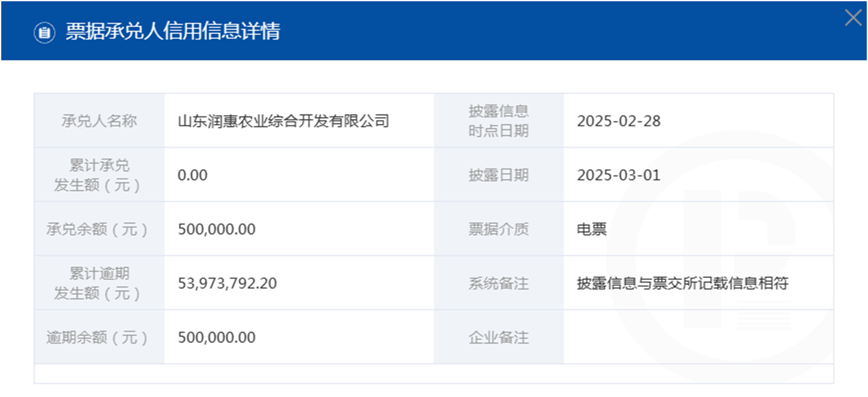Screen dimensions: 868x397
Task: Click the document icon beside the dialog title
Action: (44, 32)
